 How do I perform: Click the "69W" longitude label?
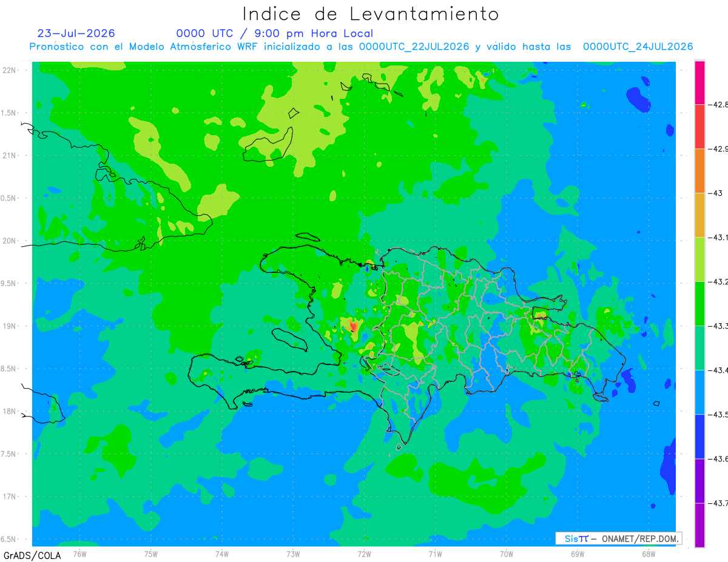pyautogui.click(x=578, y=554)
